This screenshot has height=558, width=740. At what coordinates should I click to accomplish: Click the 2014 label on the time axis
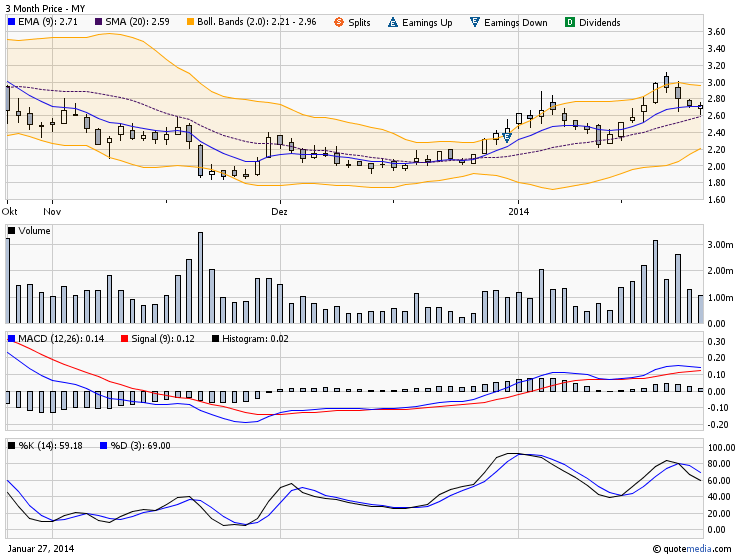coord(518,212)
